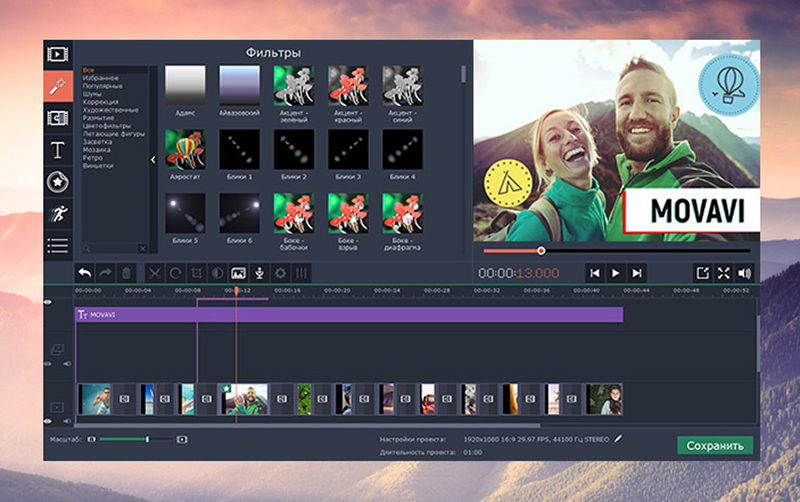Open the Transitions panel in the sidebar
This screenshot has height=502, width=800.
tap(59, 118)
